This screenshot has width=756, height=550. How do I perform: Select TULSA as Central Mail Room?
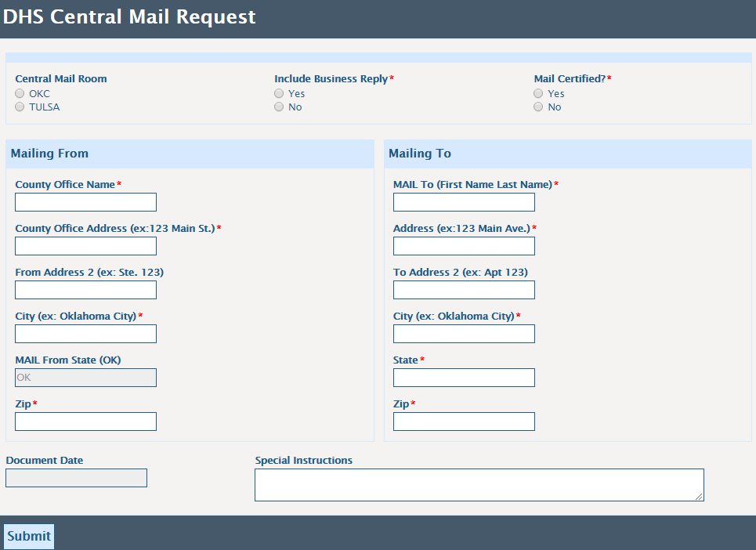(x=20, y=107)
